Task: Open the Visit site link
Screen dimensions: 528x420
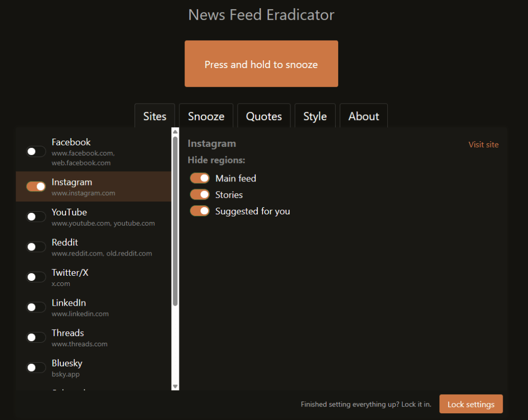Action: 483,144
